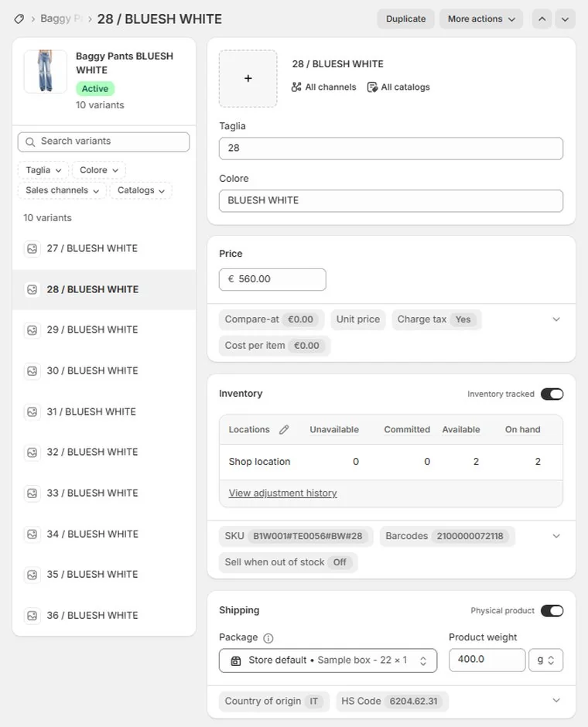Open the Catalogs filter dropdown
This screenshot has width=588, height=727.
tap(141, 190)
